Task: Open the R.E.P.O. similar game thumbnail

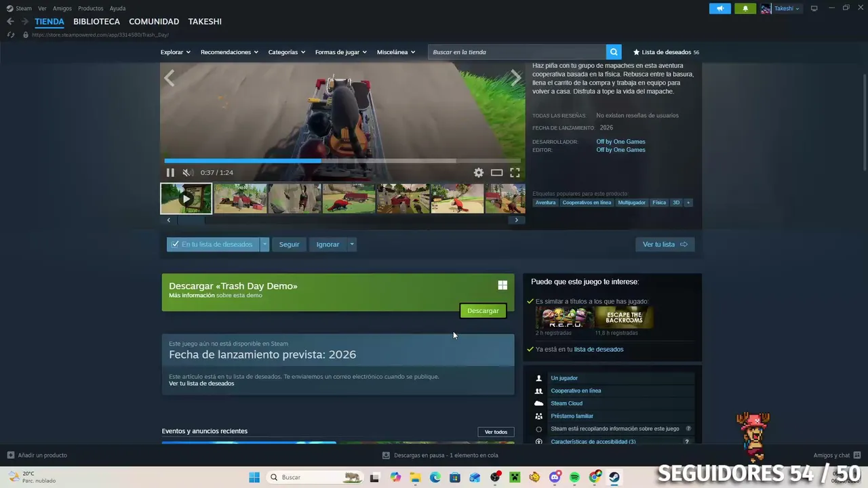Action: pos(564,318)
